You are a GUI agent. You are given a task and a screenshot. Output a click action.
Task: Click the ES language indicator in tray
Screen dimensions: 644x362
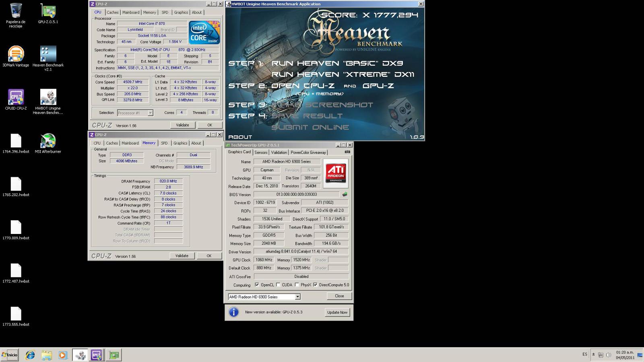(x=584, y=355)
